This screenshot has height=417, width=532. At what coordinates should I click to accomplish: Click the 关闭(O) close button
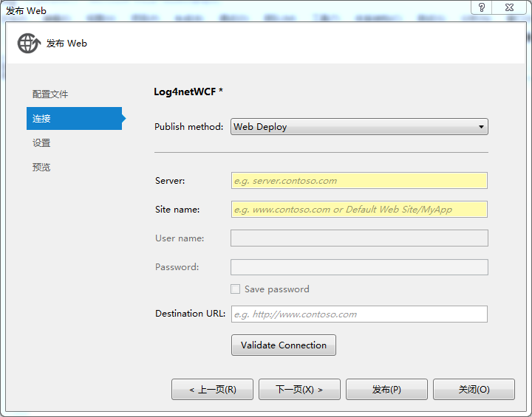[x=474, y=390]
